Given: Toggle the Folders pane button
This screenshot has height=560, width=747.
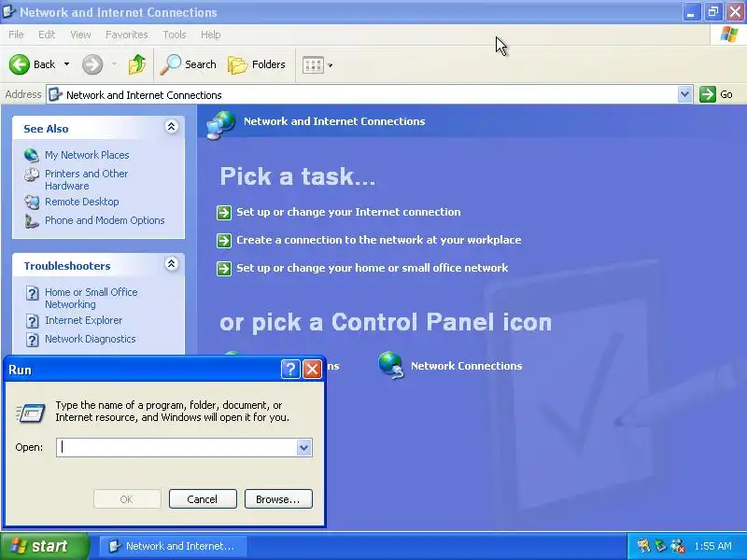Looking at the screenshot, I should tap(256, 64).
